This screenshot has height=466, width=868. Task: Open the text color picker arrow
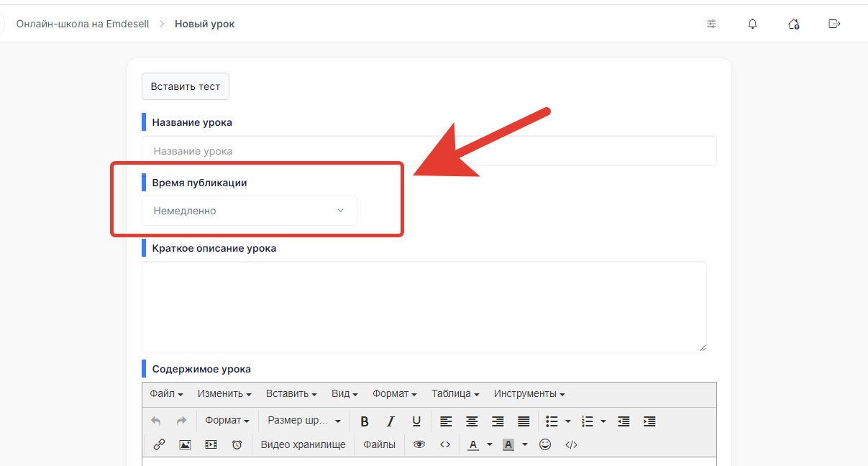[x=490, y=444]
